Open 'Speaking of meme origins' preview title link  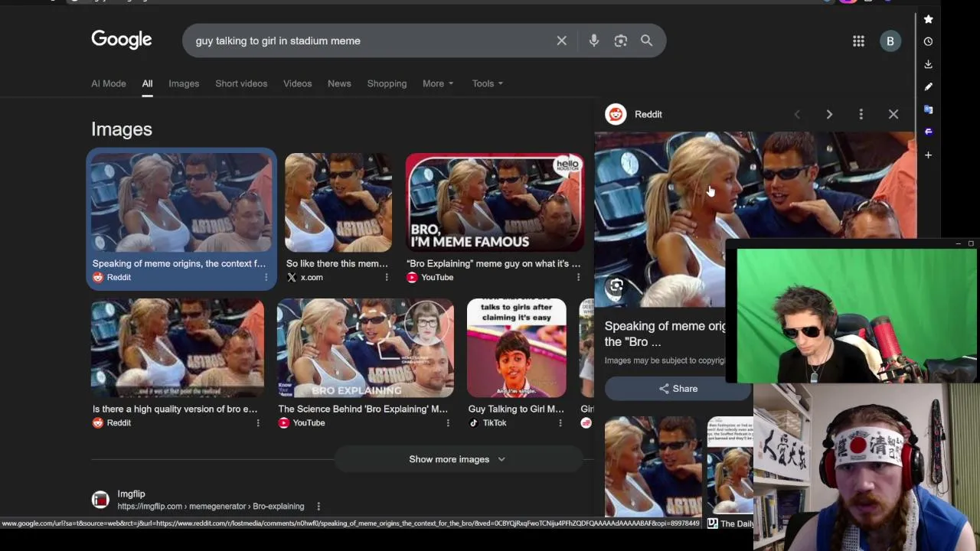[x=665, y=334]
